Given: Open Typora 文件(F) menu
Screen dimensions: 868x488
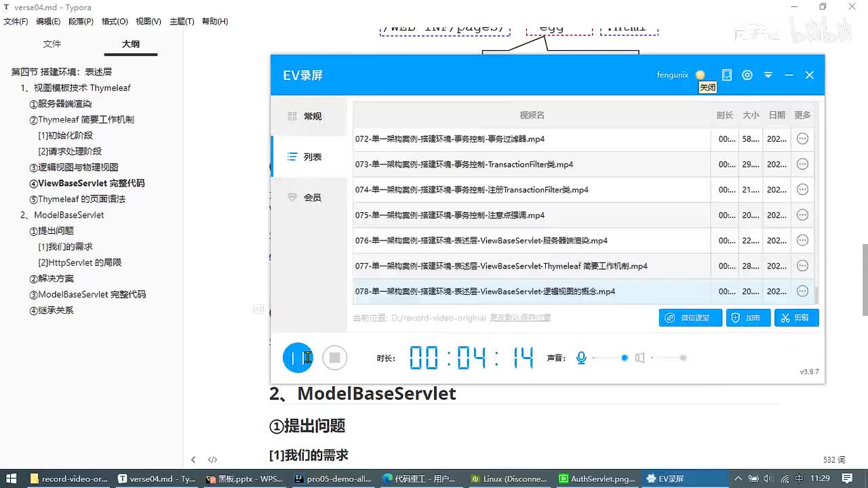Looking at the screenshot, I should pyautogui.click(x=16, y=22).
